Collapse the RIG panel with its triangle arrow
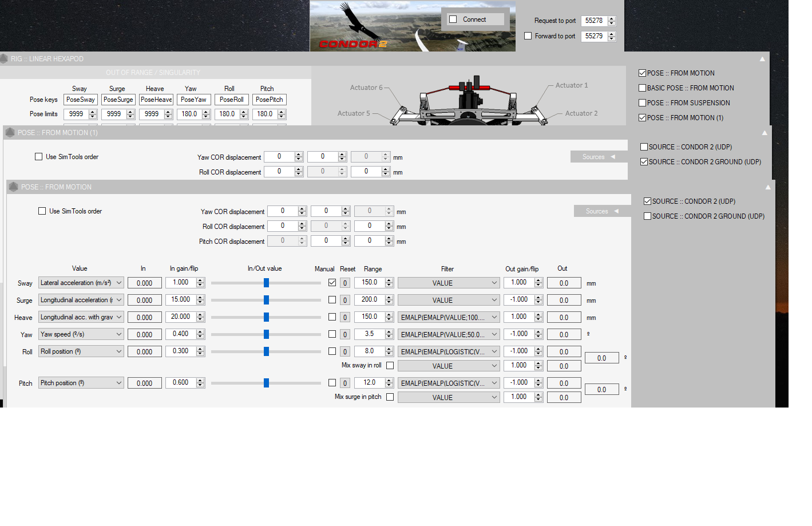This screenshot has width=812, height=526. [x=762, y=59]
